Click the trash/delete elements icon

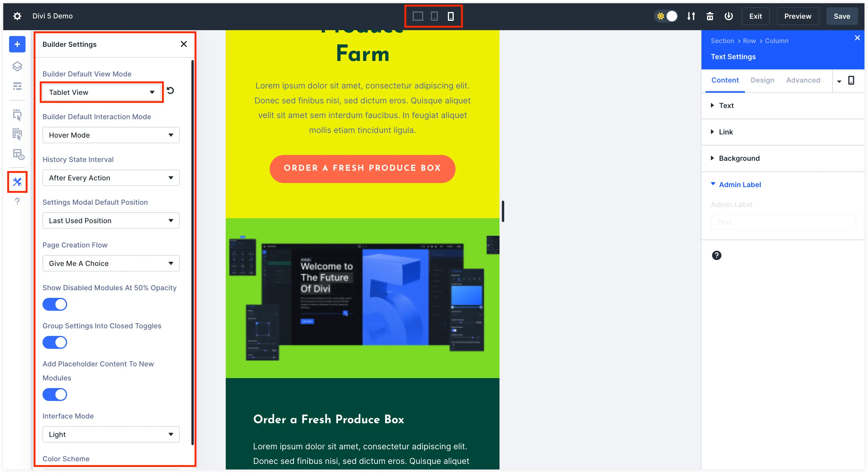[x=709, y=16]
